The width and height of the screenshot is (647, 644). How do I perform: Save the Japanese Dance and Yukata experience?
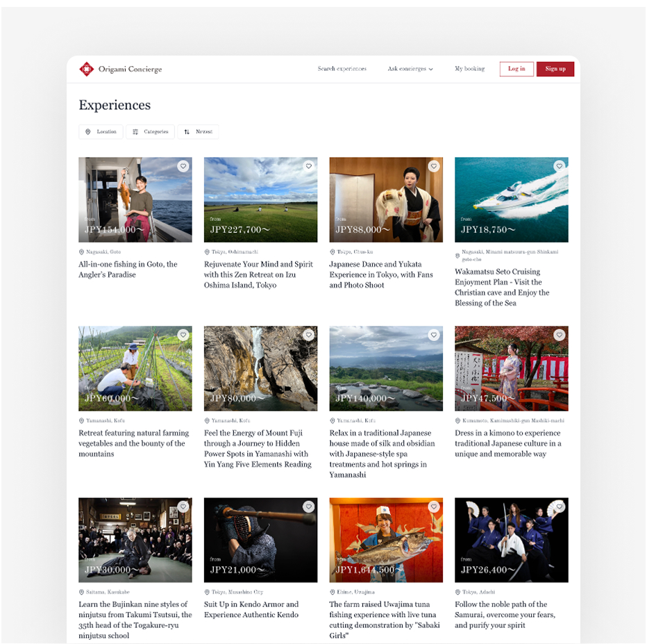pyautogui.click(x=434, y=166)
